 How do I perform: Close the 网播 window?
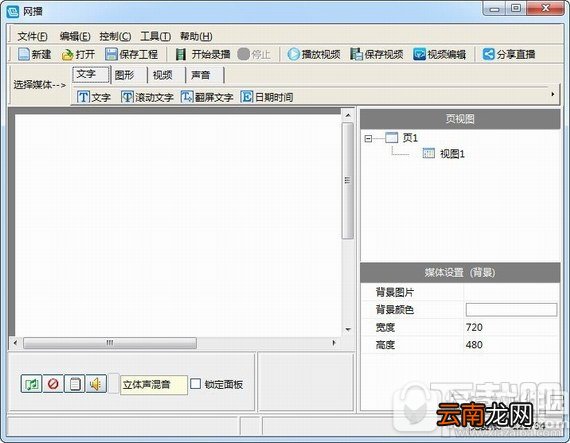546,8
